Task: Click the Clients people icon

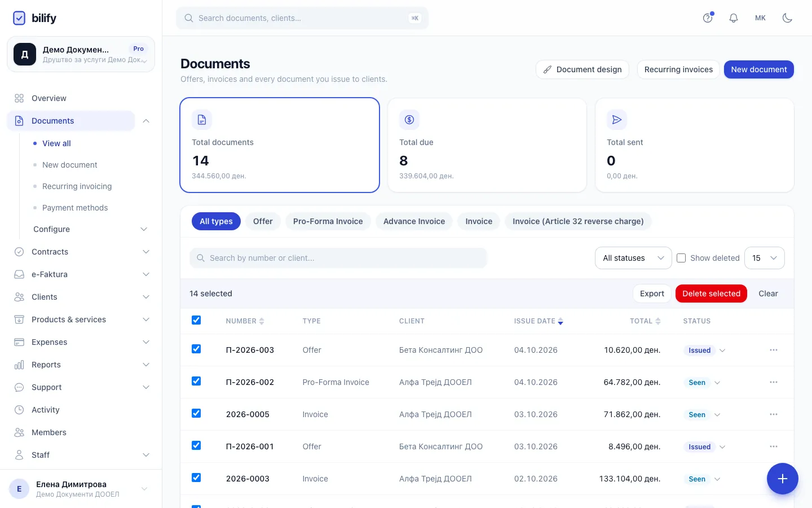Action: (19, 297)
